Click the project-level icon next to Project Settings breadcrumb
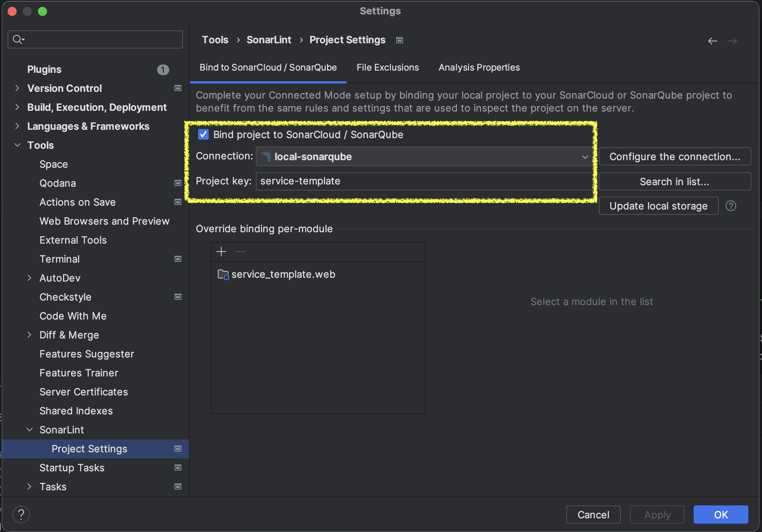The width and height of the screenshot is (762, 532). tap(399, 40)
